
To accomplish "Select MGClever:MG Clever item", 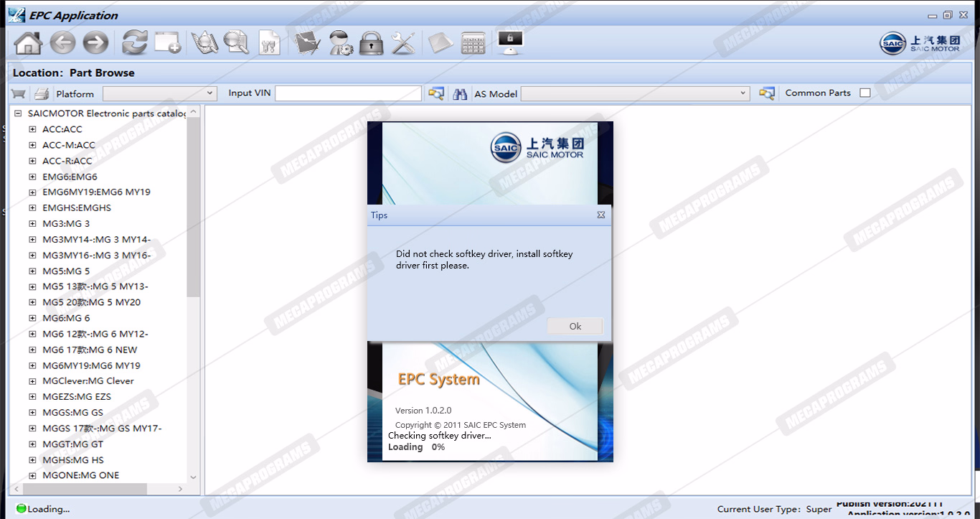I will [x=88, y=380].
